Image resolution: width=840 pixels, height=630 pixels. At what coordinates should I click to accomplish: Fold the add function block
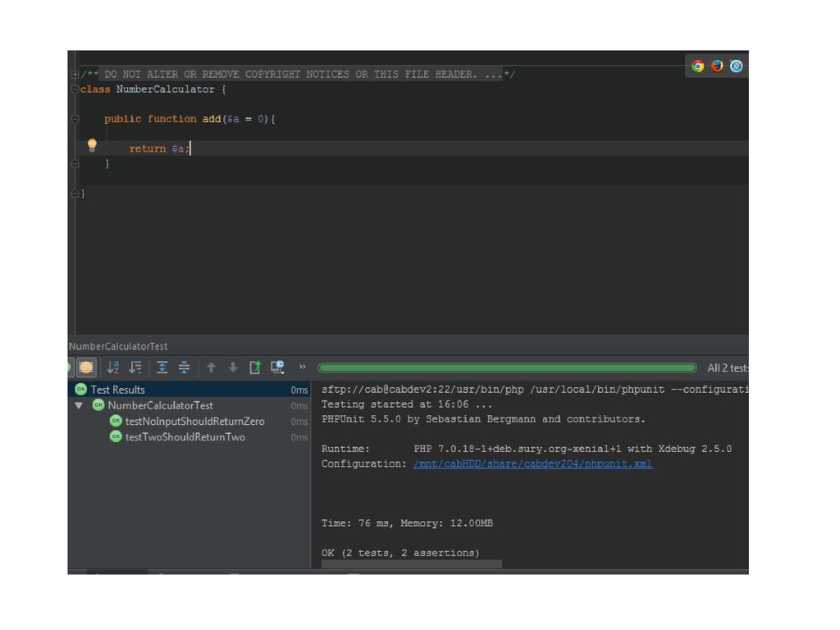click(x=75, y=119)
